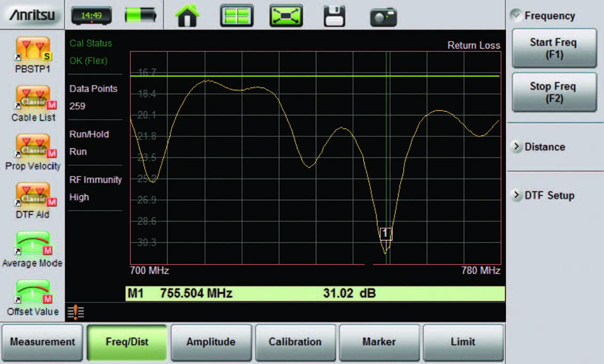Select marker 1 on the trace
Screen dimensions: 604x364
pos(386,233)
